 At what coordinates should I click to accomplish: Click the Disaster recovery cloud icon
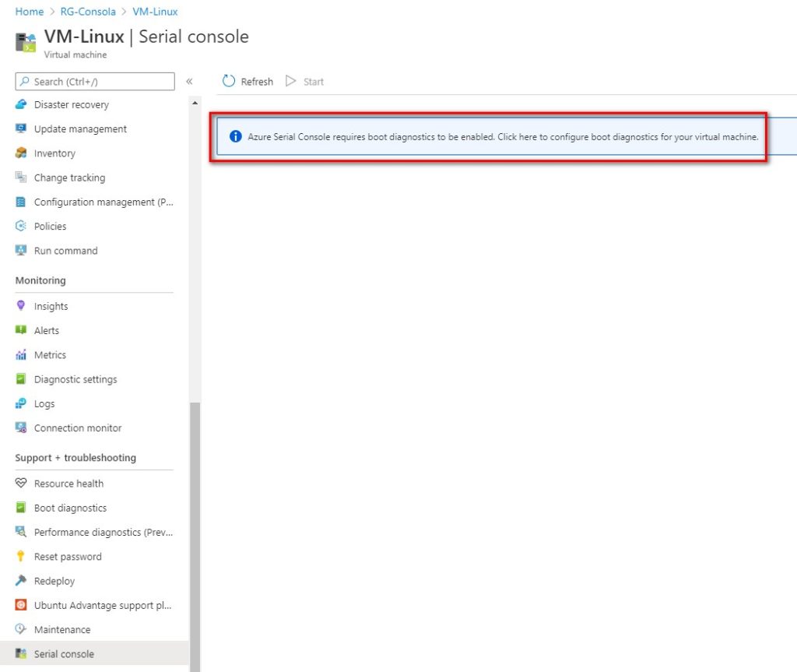coord(21,104)
